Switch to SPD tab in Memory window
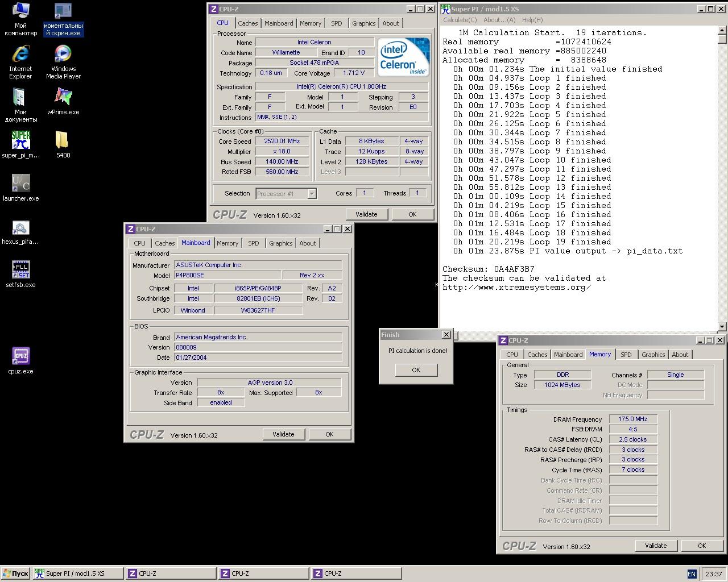 point(626,355)
